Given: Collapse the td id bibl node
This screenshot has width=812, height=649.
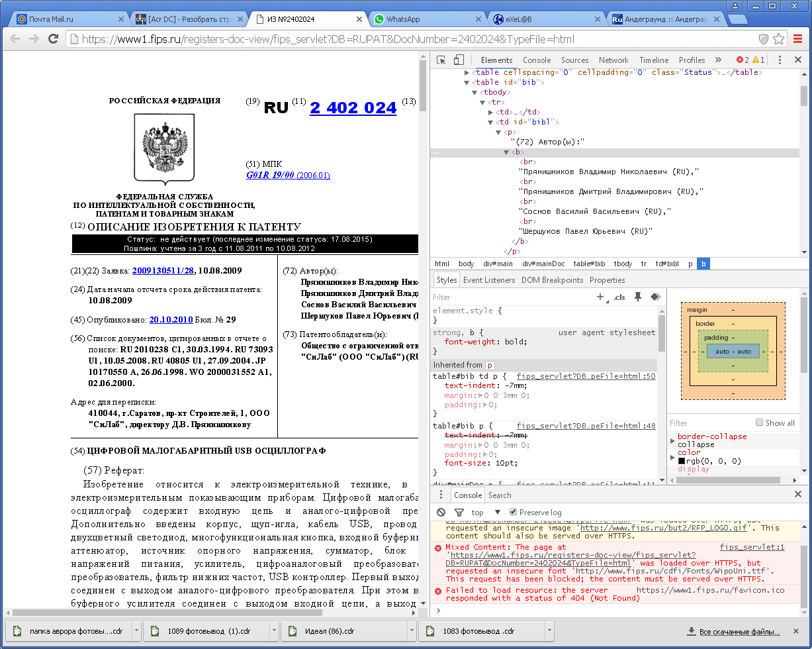Looking at the screenshot, I should pyautogui.click(x=490, y=122).
